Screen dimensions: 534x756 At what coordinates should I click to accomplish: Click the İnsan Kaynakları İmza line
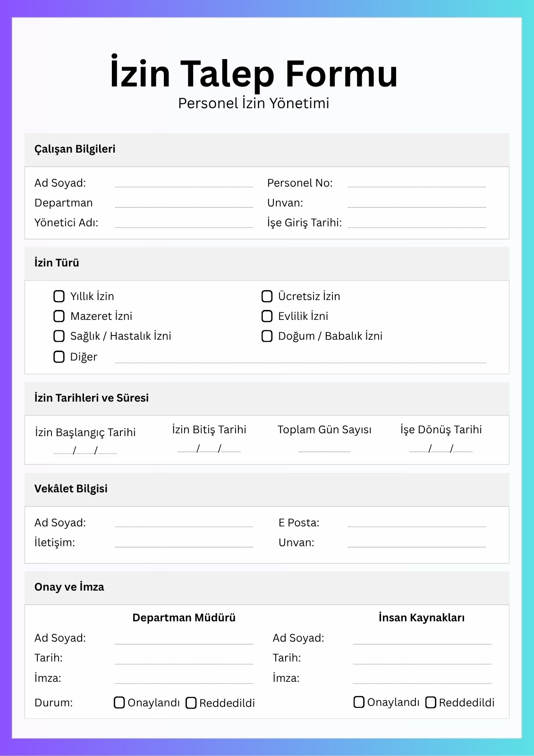[x=423, y=679]
